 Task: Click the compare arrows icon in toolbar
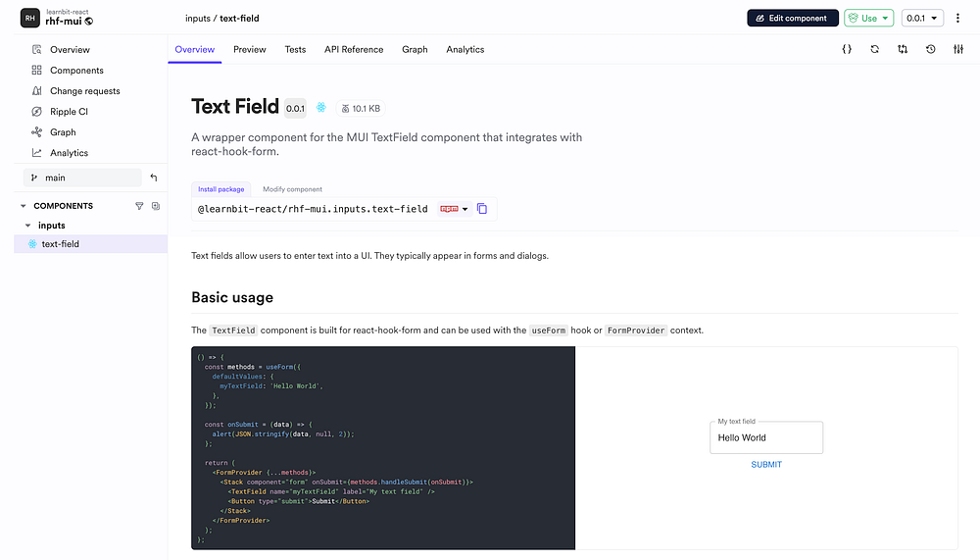[x=902, y=49]
